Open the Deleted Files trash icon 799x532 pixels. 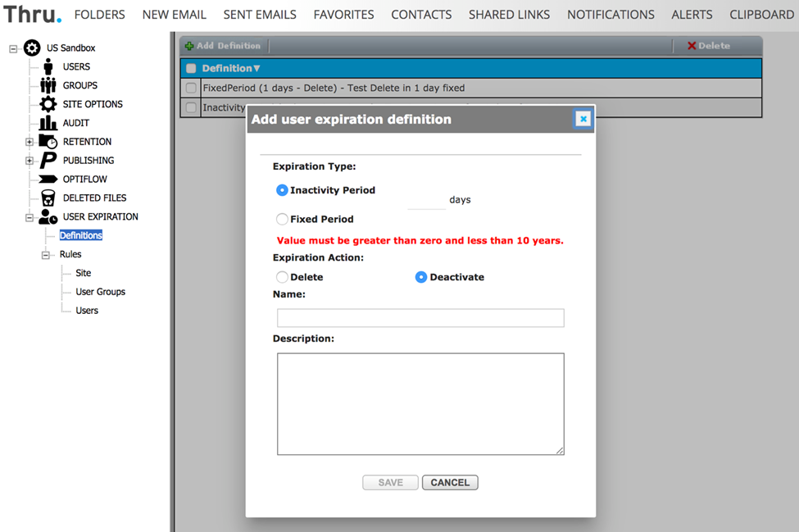[x=48, y=198]
